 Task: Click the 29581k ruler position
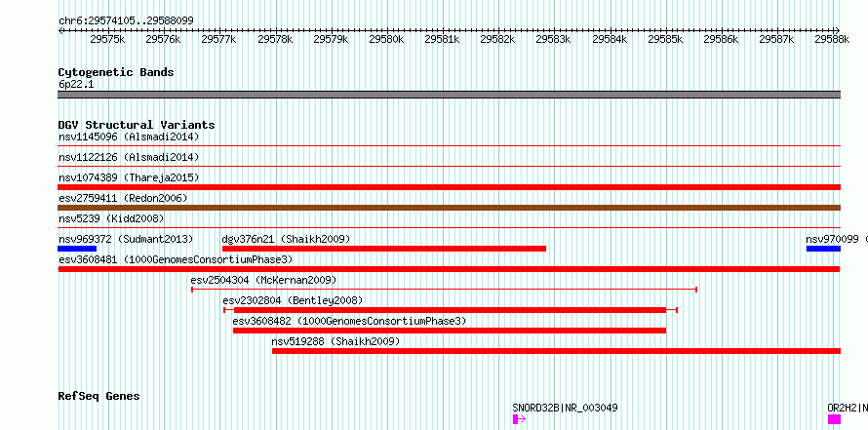click(443, 39)
